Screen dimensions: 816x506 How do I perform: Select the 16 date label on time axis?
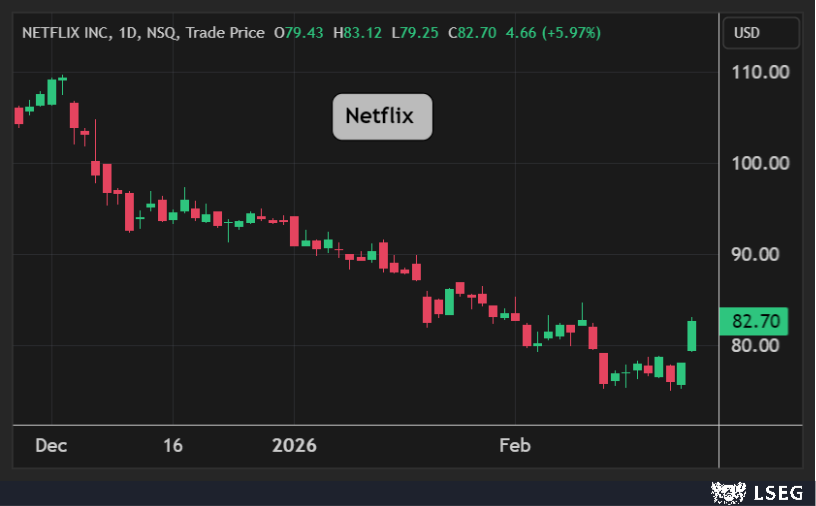(x=173, y=445)
